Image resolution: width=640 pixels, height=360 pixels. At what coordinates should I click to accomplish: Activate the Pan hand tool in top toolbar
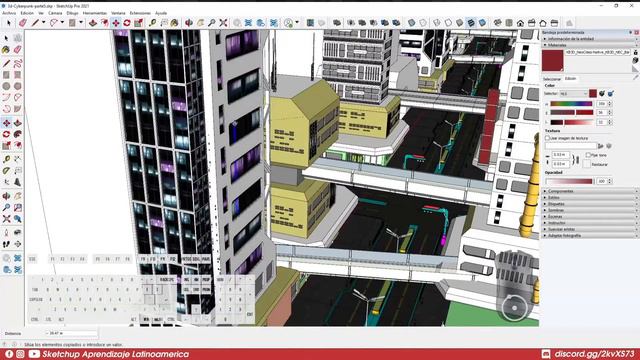point(200,23)
